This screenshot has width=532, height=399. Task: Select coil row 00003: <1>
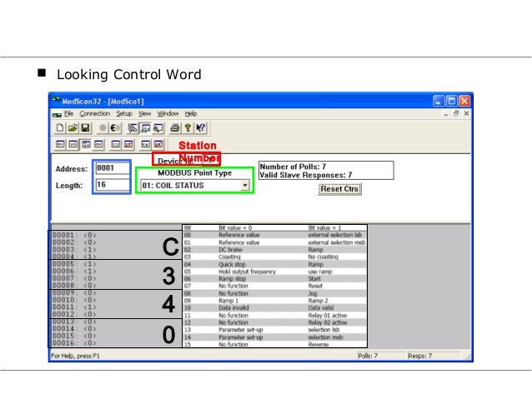pos(75,250)
